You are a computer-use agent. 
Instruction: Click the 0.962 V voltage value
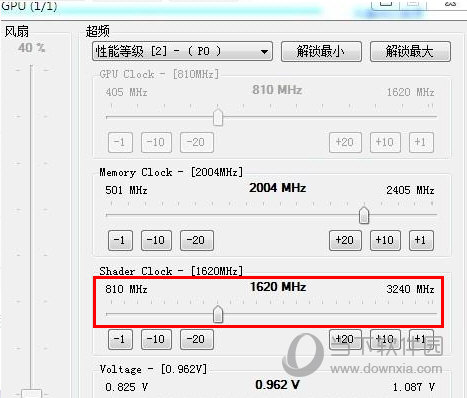(x=277, y=385)
